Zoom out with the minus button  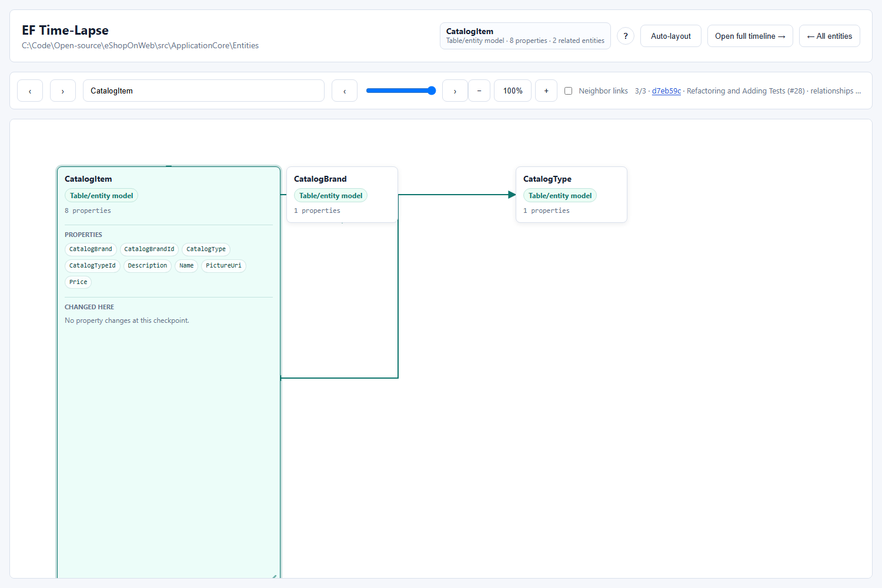(x=479, y=91)
